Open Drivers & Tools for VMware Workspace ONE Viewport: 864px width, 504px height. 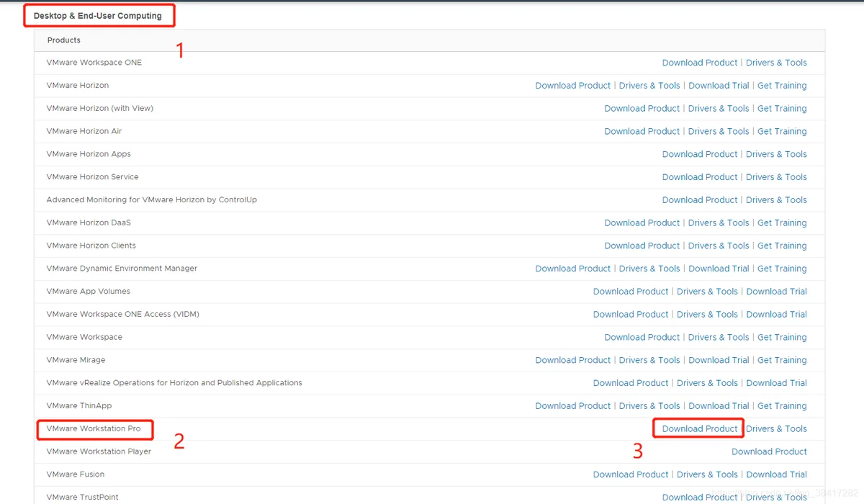point(776,63)
